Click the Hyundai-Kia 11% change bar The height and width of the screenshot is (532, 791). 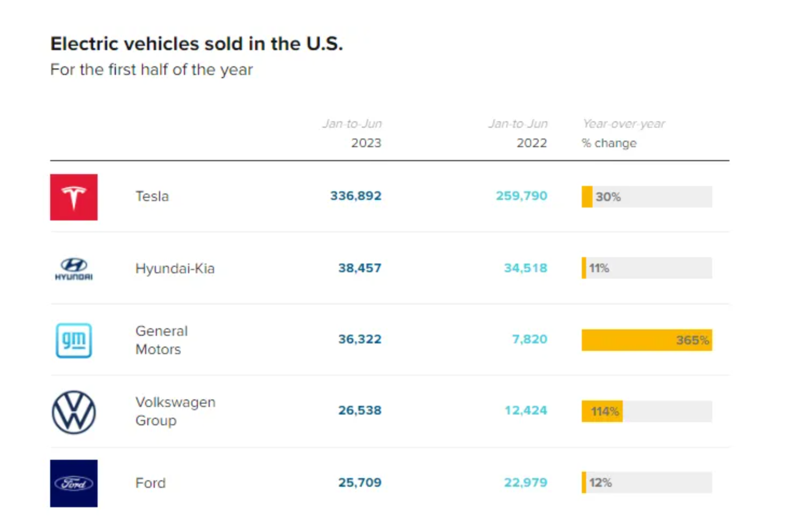[646, 268]
